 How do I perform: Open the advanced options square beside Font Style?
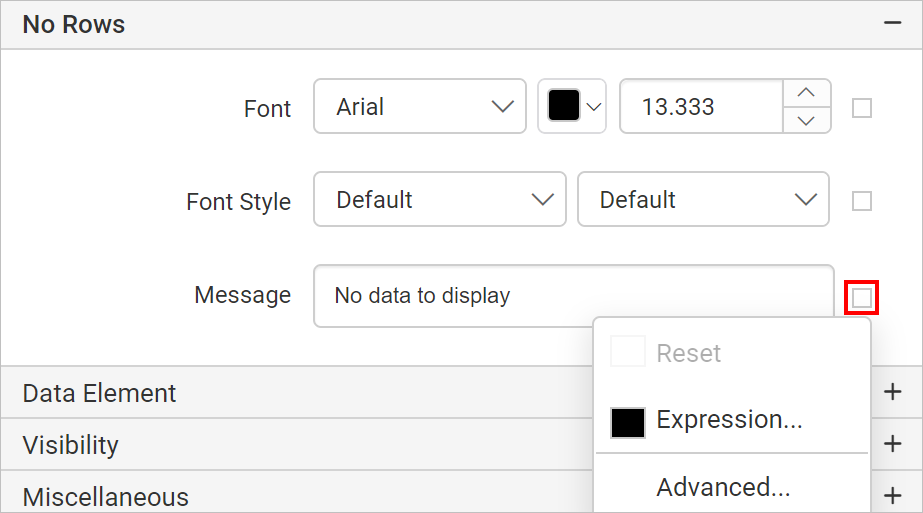[862, 201]
